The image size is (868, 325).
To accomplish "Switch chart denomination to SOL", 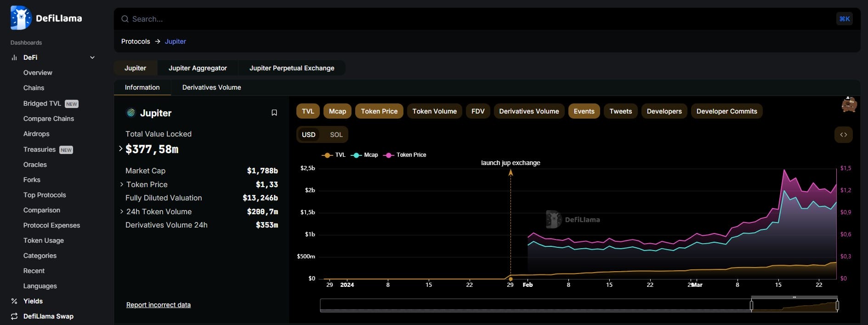I will coord(336,135).
